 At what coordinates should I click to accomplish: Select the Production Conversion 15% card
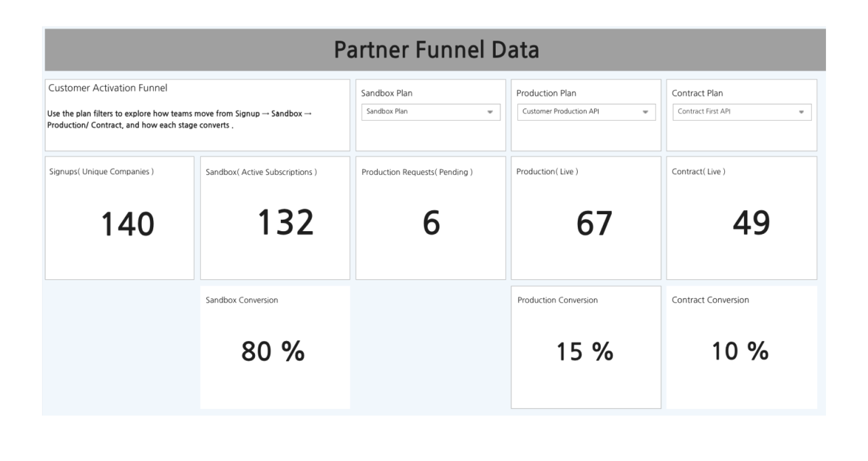click(586, 346)
